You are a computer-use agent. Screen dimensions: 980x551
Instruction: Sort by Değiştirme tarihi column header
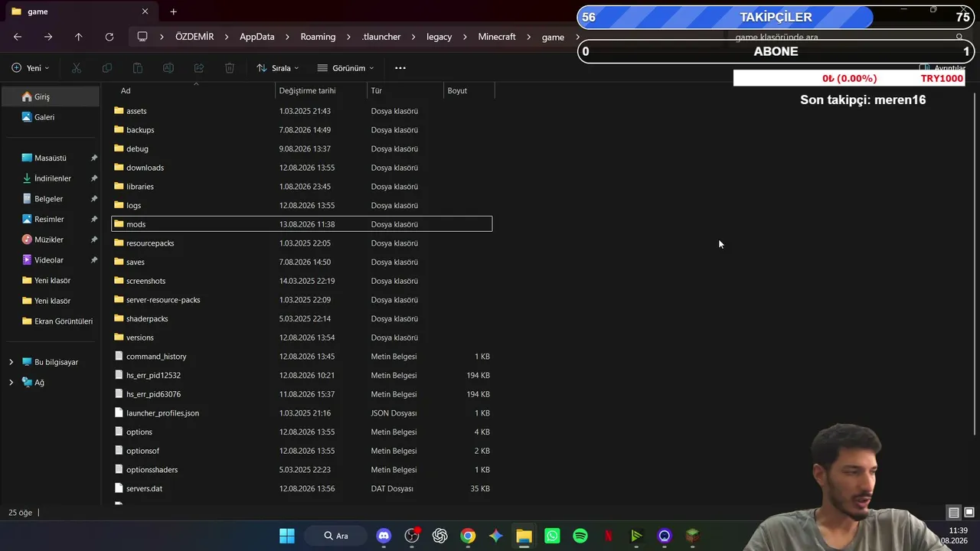click(322, 90)
